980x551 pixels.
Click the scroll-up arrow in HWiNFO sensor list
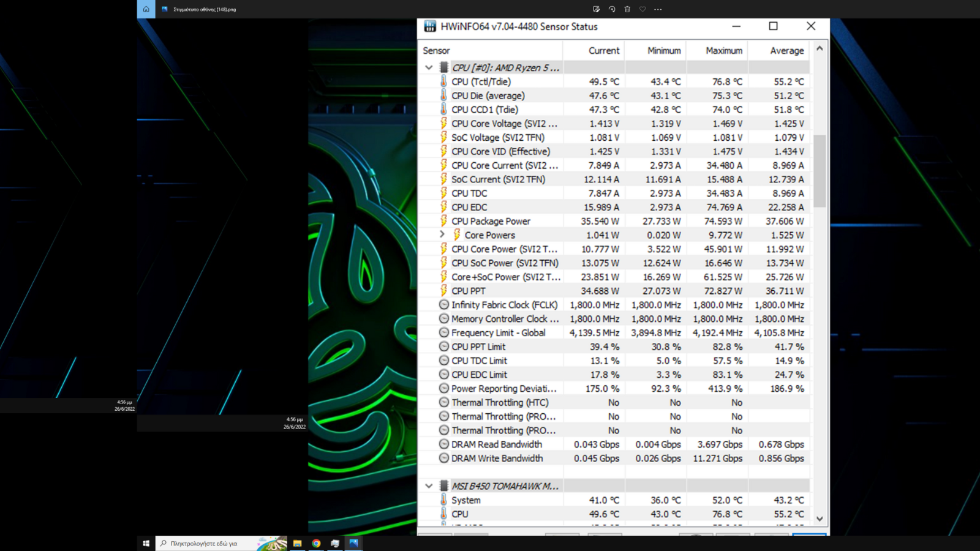(x=820, y=48)
